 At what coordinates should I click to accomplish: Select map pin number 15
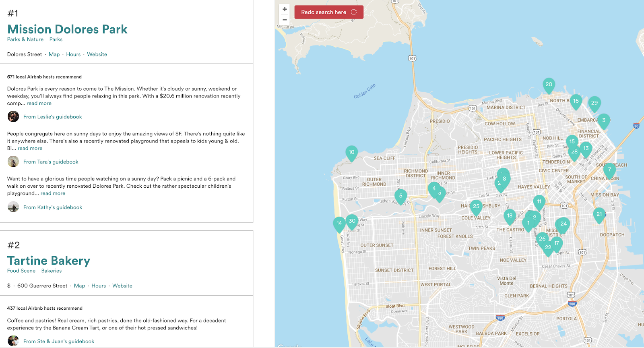point(572,142)
